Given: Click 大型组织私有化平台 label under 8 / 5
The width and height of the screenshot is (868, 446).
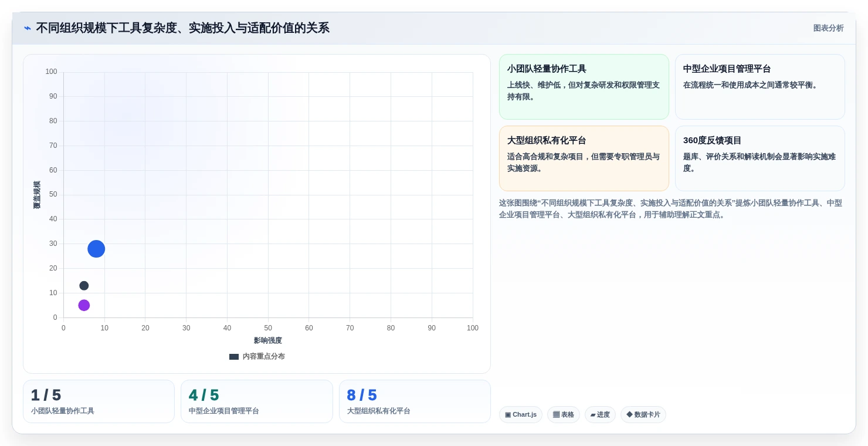Looking at the screenshot, I should [x=379, y=411].
